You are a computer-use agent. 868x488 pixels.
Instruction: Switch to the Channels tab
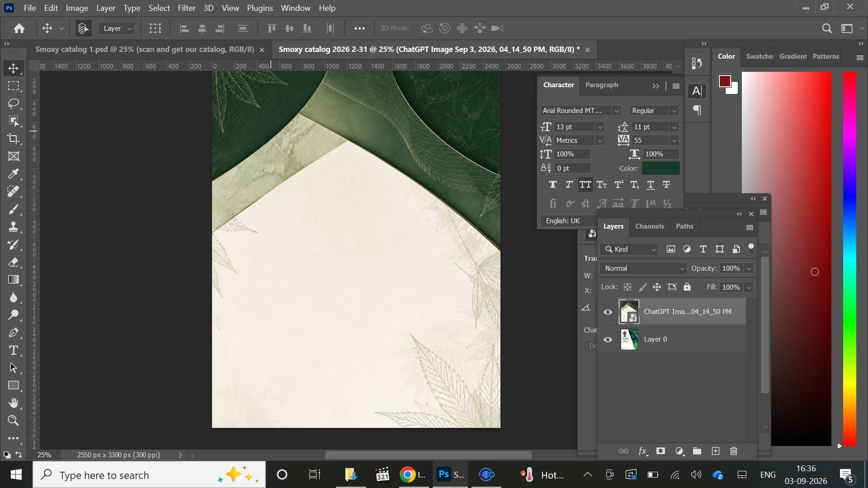pyautogui.click(x=649, y=226)
